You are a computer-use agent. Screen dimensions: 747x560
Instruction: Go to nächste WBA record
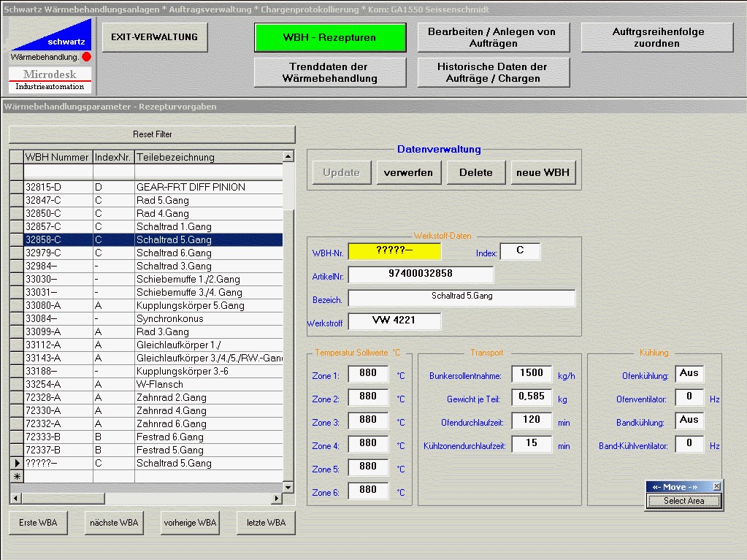tap(114, 523)
